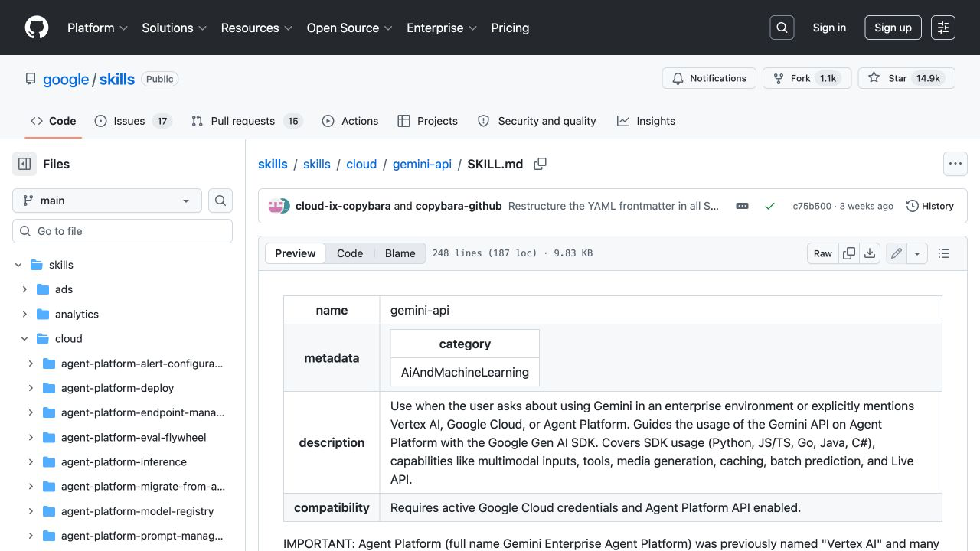
Task: Open the more file actions ellipsis button
Action: tap(955, 164)
